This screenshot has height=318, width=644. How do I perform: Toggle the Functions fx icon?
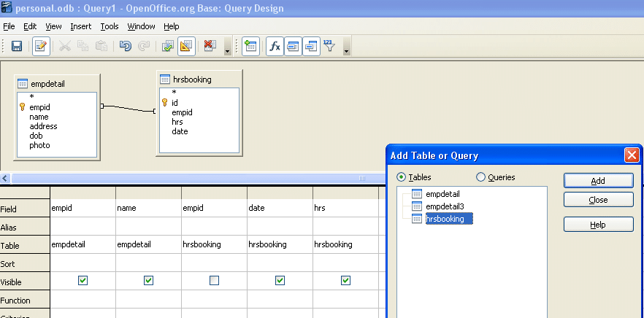pos(275,46)
